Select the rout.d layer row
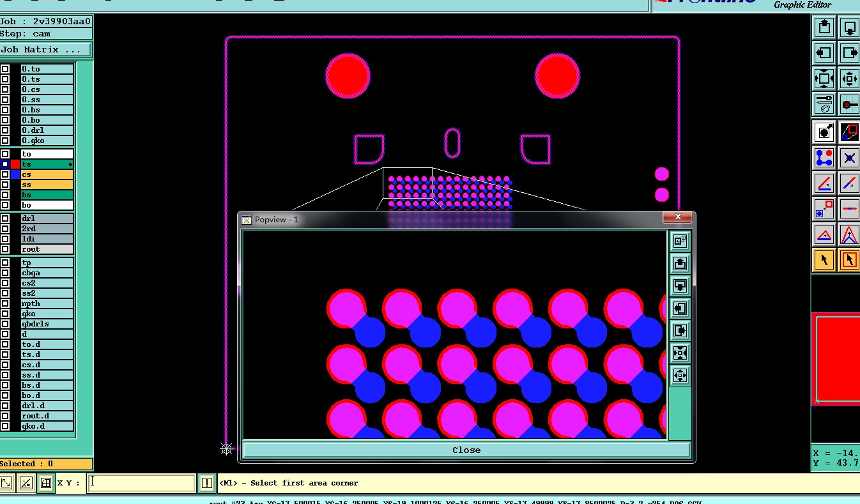Viewport: 860px width, 504px height. 47,416
